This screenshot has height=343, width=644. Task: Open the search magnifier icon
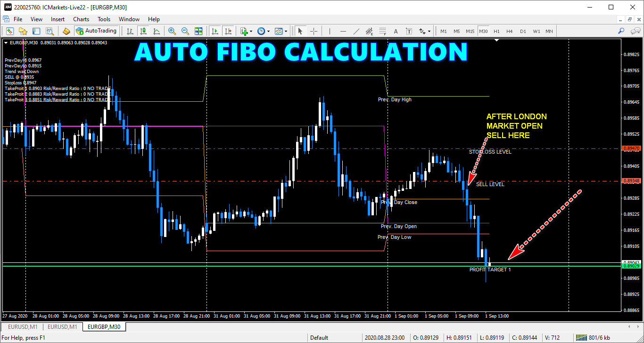pos(621,31)
